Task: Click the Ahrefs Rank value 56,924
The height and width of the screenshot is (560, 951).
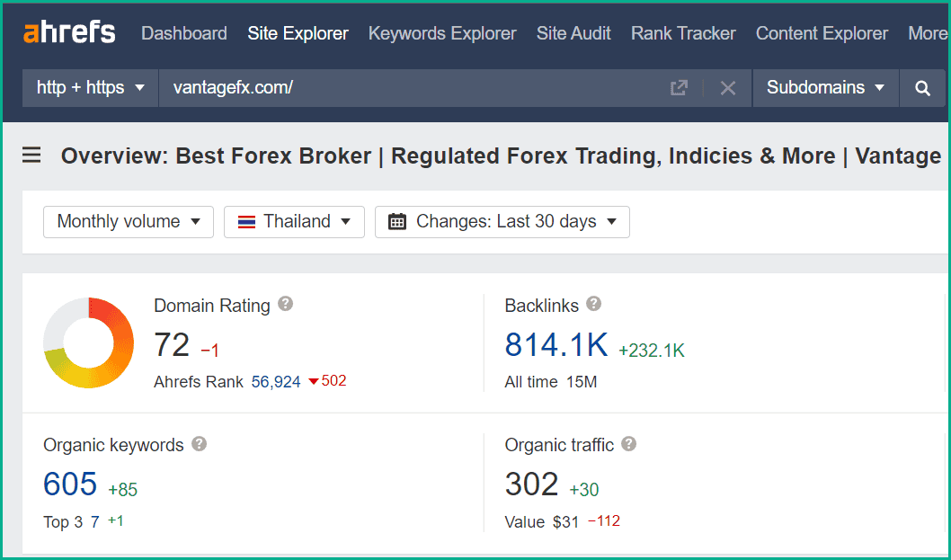Action: click(x=276, y=382)
